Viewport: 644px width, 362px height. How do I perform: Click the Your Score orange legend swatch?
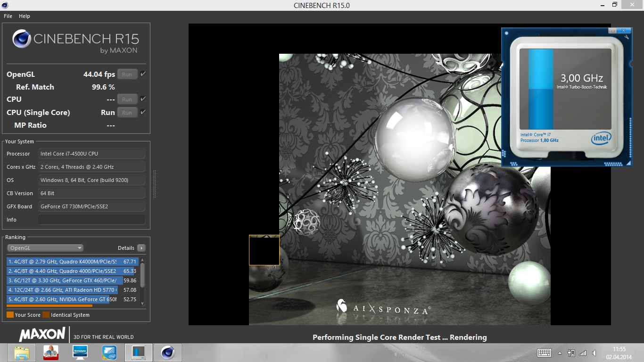tap(10, 315)
